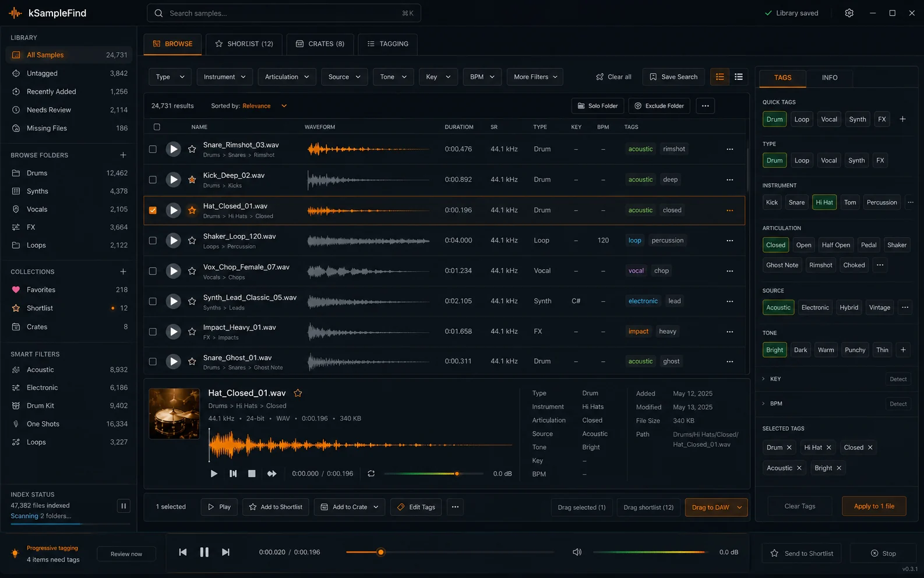Open settings gear in title bar
The image size is (924, 578).
pyautogui.click(x=849, y=13)
